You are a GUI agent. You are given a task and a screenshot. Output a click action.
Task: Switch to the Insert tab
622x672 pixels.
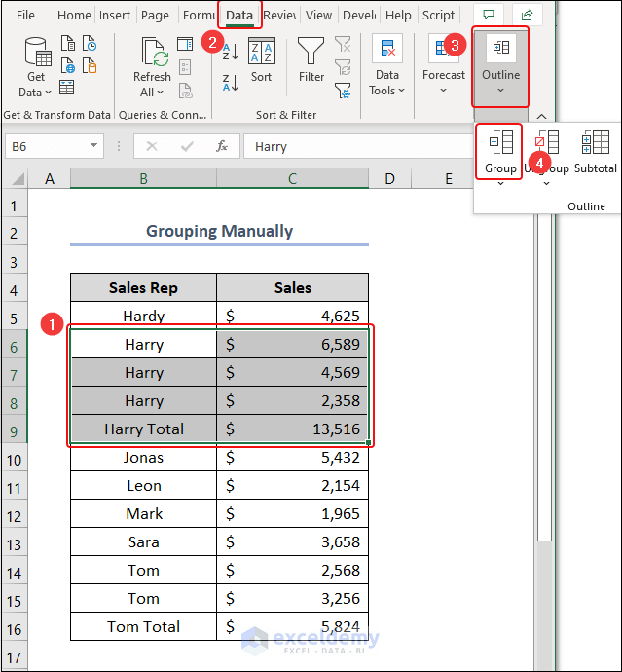[x=115, y=15]
